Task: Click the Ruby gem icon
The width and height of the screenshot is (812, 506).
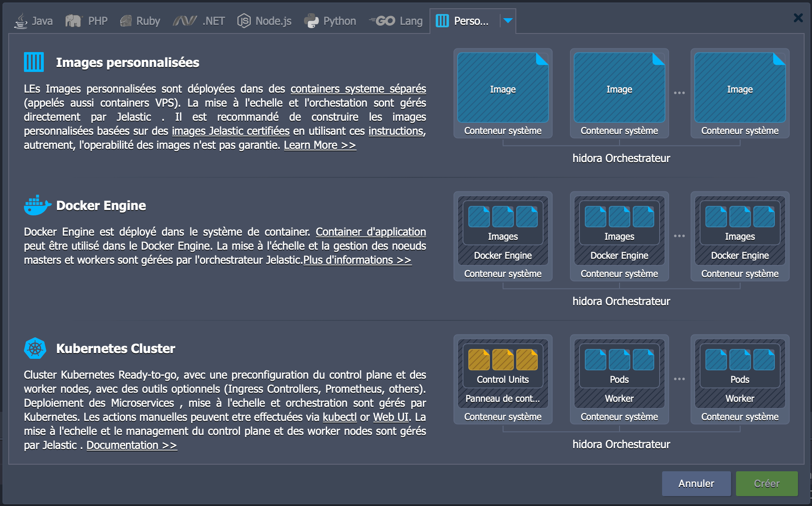Action: [126, 21]
